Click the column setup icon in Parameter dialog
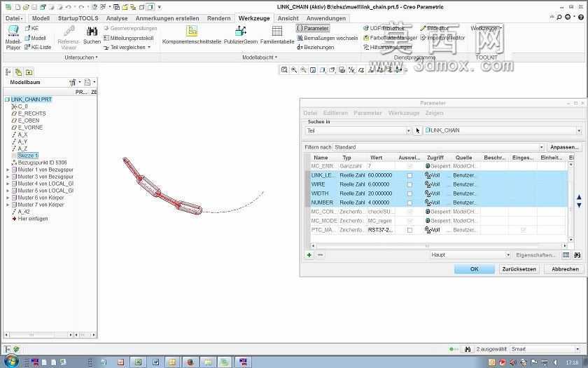 point(566,255)
